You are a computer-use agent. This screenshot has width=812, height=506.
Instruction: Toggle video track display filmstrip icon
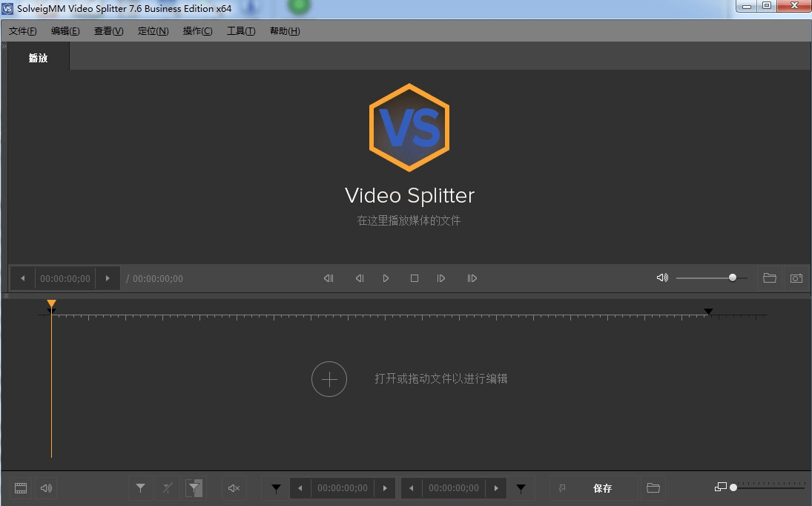[x=21, y=488]
